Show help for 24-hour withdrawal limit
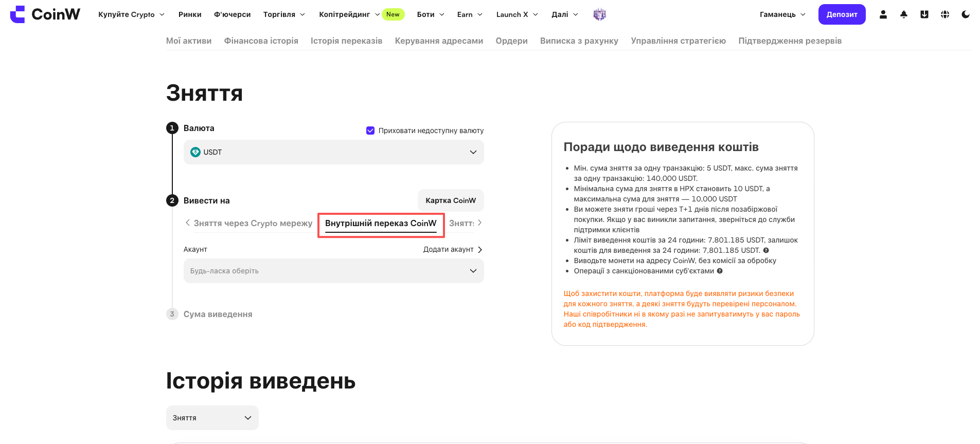Image resolution: width=980 pixels, height=444 pixels. coord(766,250)
